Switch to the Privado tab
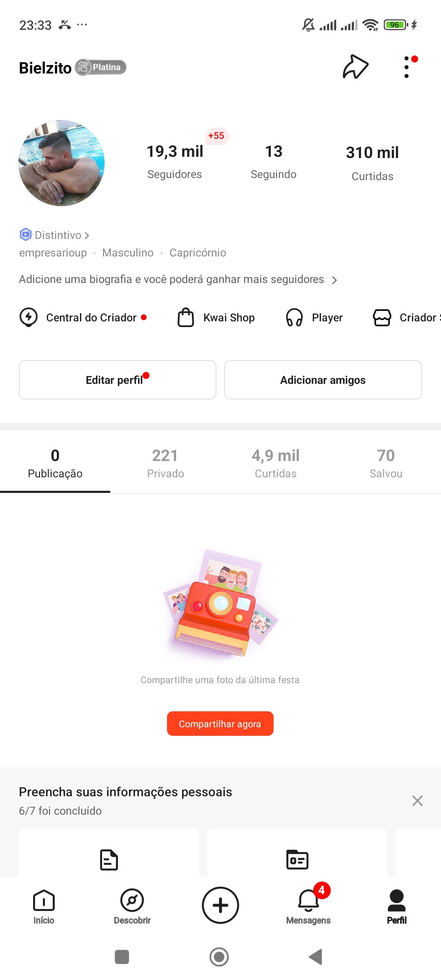 click(165, 463)
